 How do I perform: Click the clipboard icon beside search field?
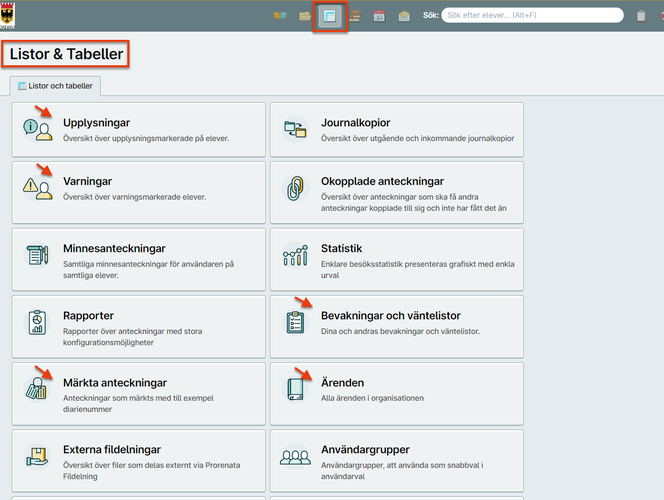[641, 16]
